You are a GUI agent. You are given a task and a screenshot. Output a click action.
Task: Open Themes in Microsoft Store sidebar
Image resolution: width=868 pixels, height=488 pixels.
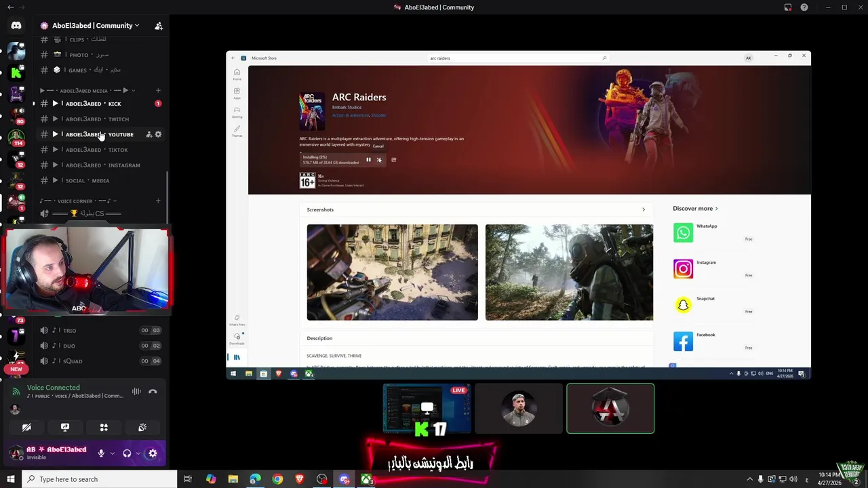(237, 131)
